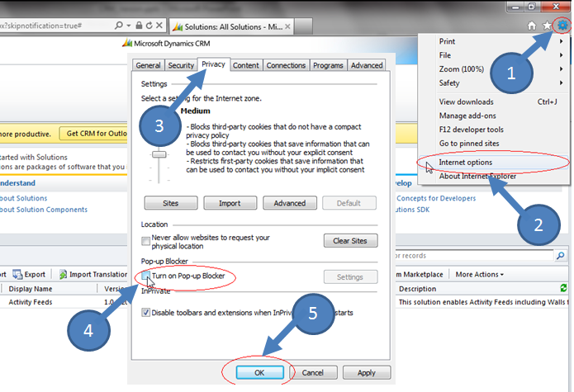Uncheck Disable toolbars and extensions when InPrivate
Viewport: 574px width, 392px height.
(x=145, y=312)
